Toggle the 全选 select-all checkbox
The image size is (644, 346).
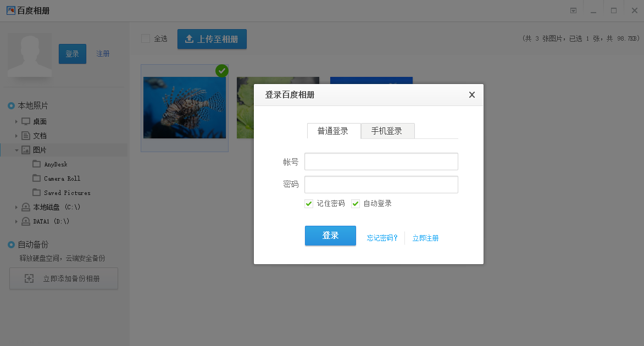(x=146, y=38)
